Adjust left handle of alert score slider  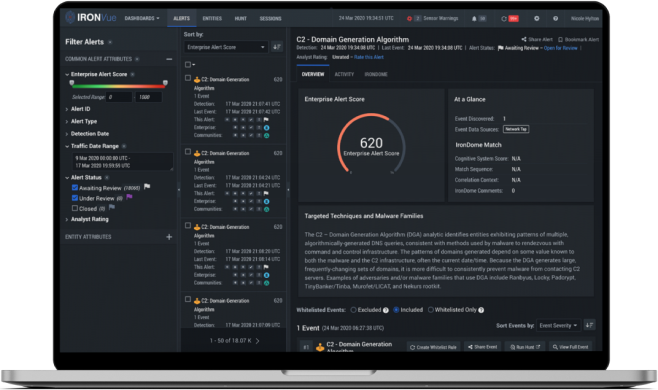[x=72, y=83]
